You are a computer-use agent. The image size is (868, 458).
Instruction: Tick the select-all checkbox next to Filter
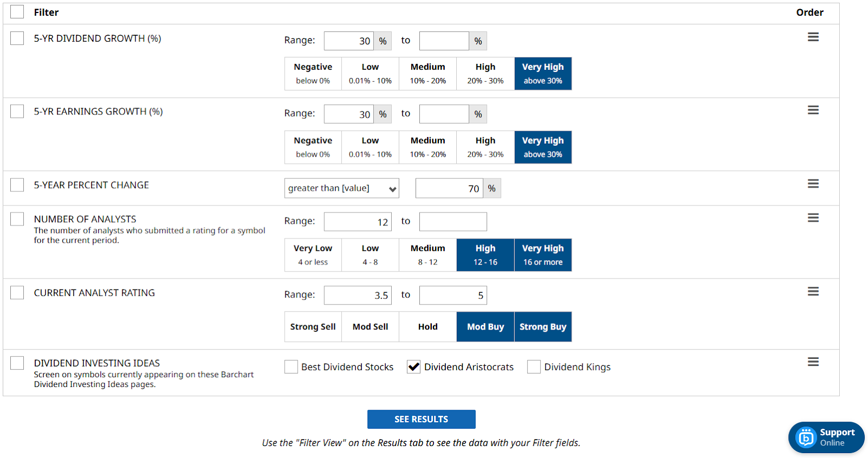[x=17, y=12]
